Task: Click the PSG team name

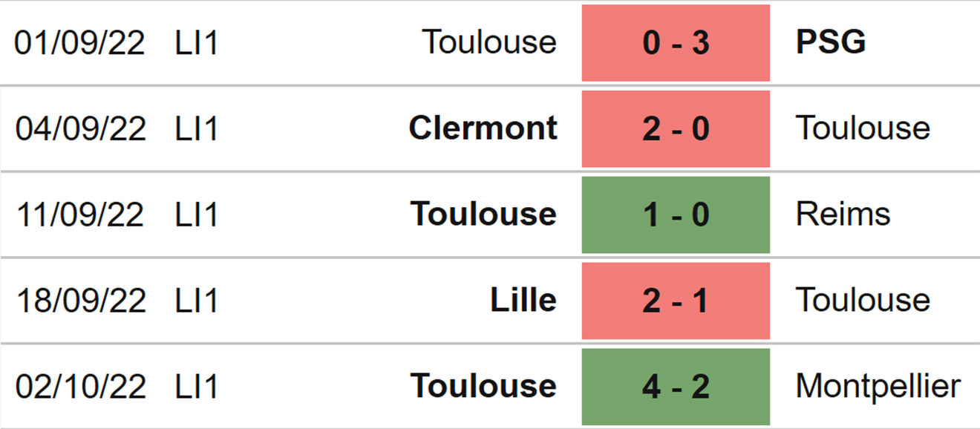Action: [831, 42]
